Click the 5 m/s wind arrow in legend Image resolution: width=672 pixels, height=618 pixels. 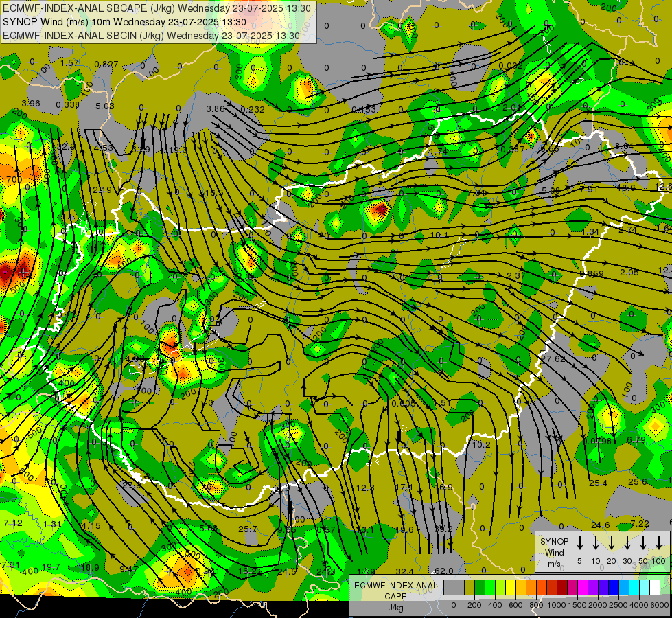pos(579,543)
